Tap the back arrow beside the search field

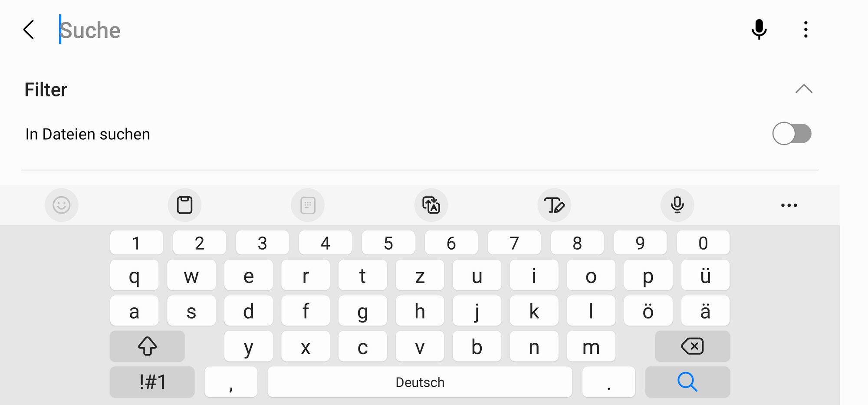click(29, 30)
